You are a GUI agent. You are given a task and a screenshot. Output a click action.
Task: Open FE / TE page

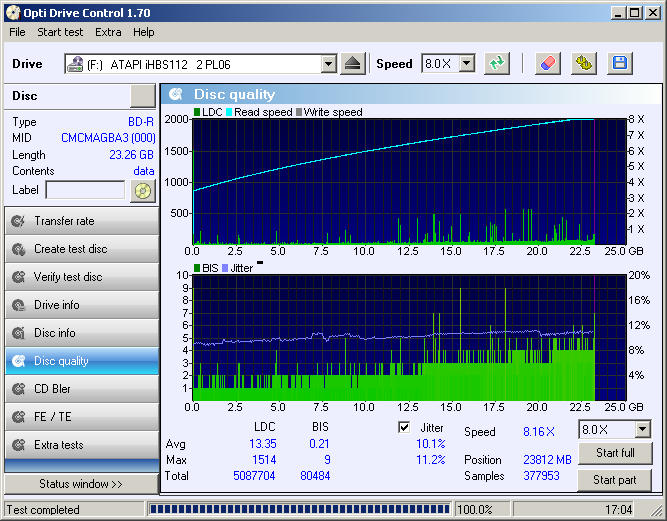click(x=82, y=417)
